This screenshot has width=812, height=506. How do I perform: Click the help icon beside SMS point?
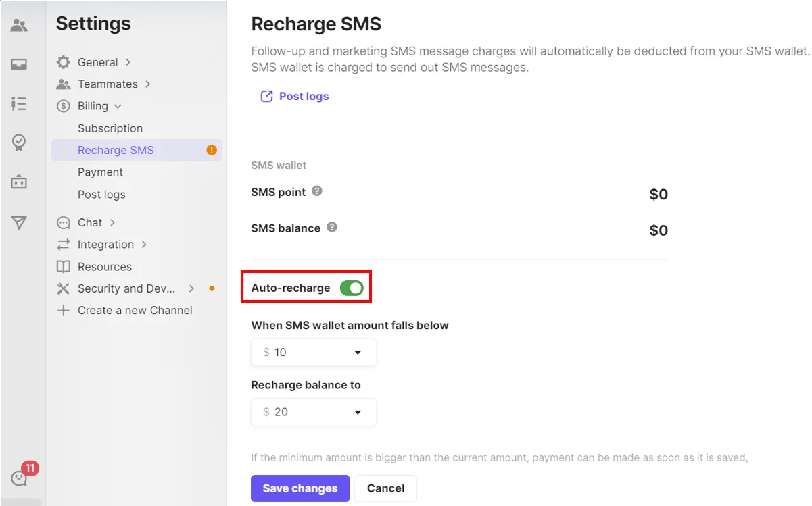click(316, 191)
